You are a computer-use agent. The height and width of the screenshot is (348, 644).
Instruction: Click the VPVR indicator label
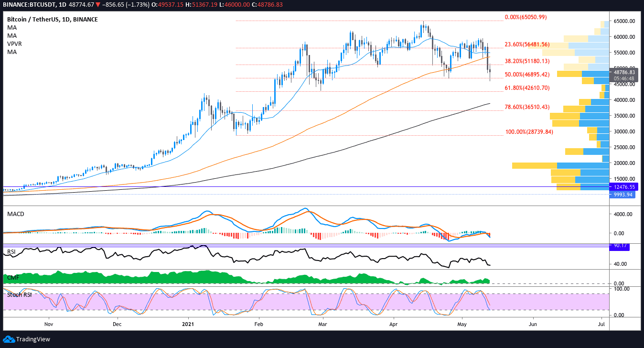[14, 43]
